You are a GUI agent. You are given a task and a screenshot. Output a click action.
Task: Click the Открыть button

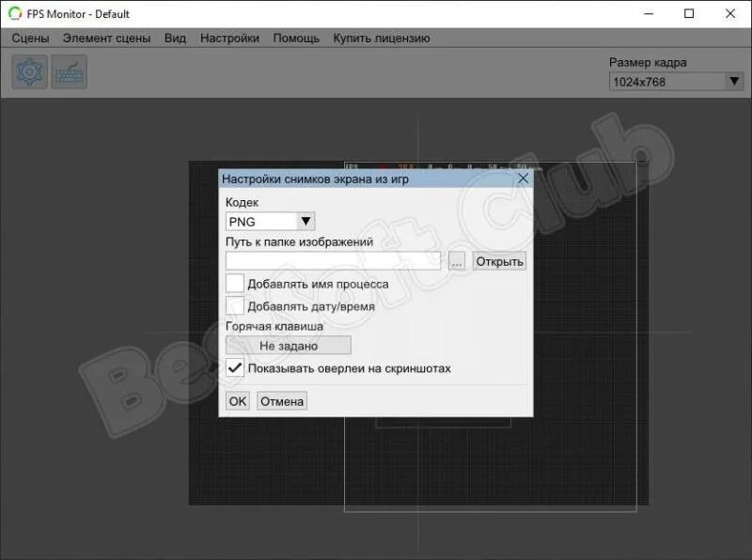[499, 260]
